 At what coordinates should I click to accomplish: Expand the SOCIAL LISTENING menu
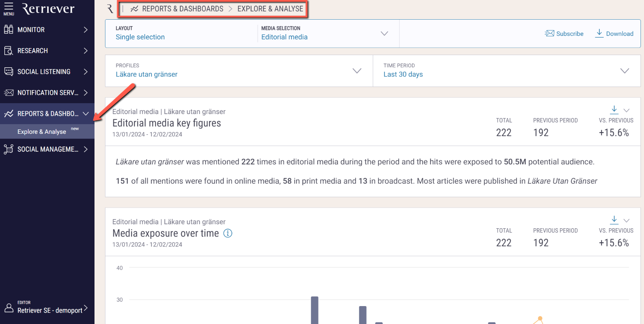click(x=47, y=72)
